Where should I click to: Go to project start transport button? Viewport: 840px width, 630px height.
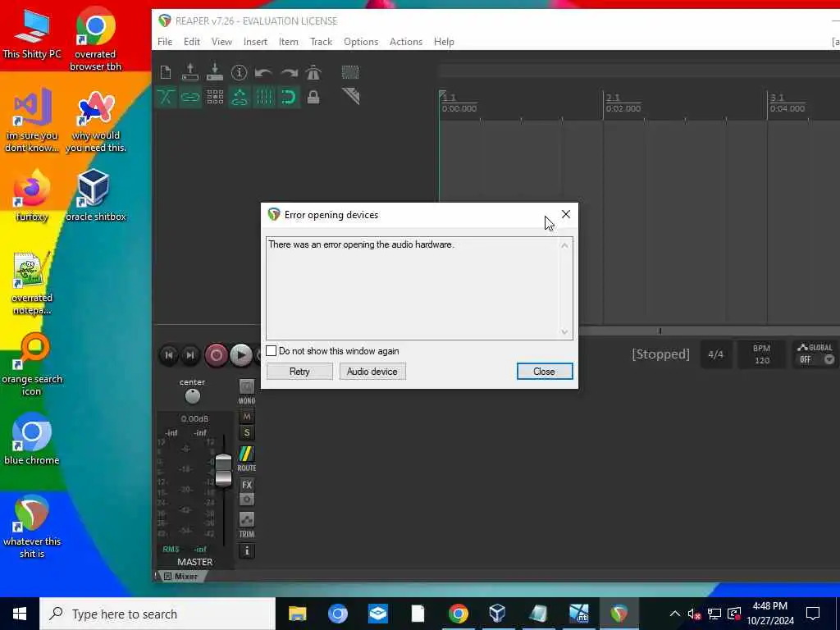click(x=168, y=354)
